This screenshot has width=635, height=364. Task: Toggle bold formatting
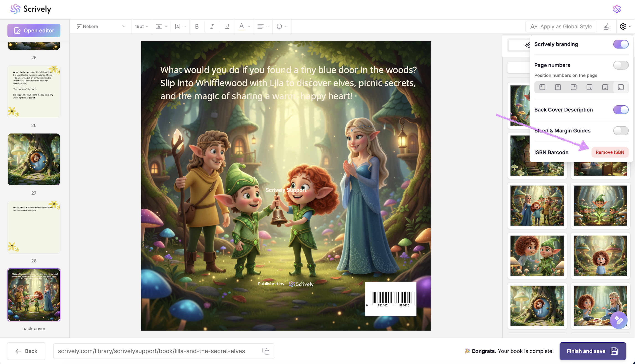(x=197, y=26)
